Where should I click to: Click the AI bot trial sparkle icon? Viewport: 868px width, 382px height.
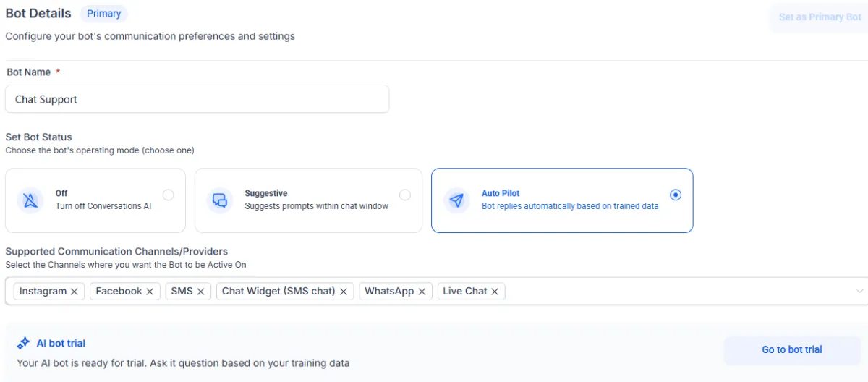click(23, 344)
